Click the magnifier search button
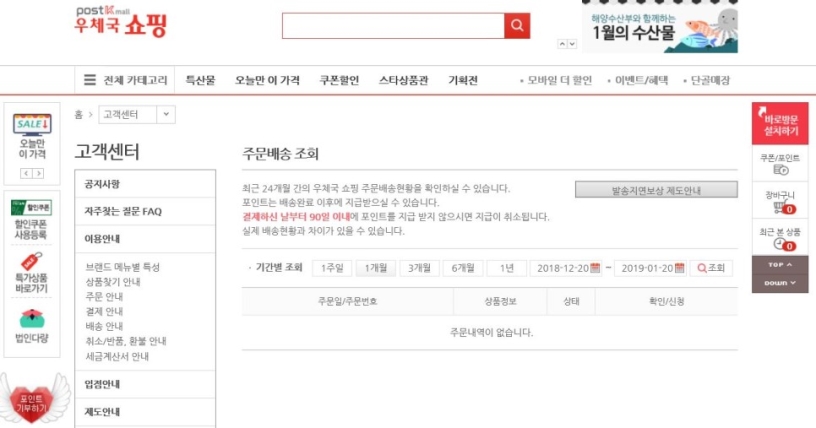 (x=517, y=26)
